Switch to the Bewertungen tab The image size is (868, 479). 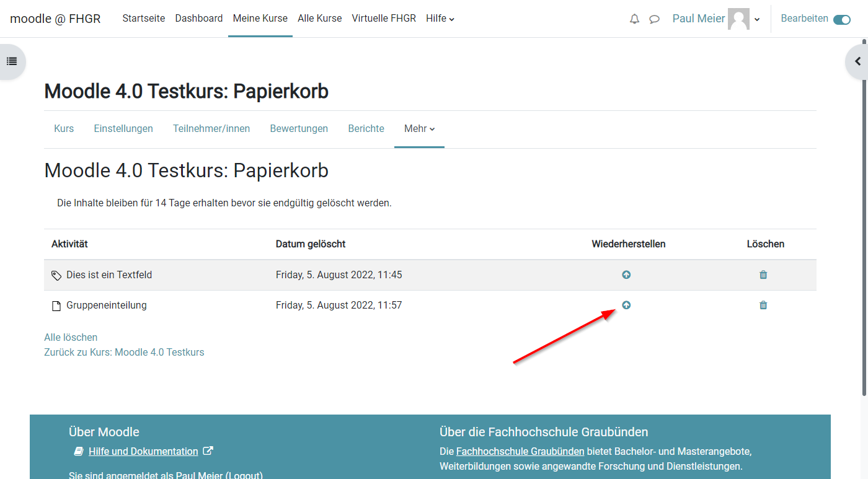click(299, 129)
